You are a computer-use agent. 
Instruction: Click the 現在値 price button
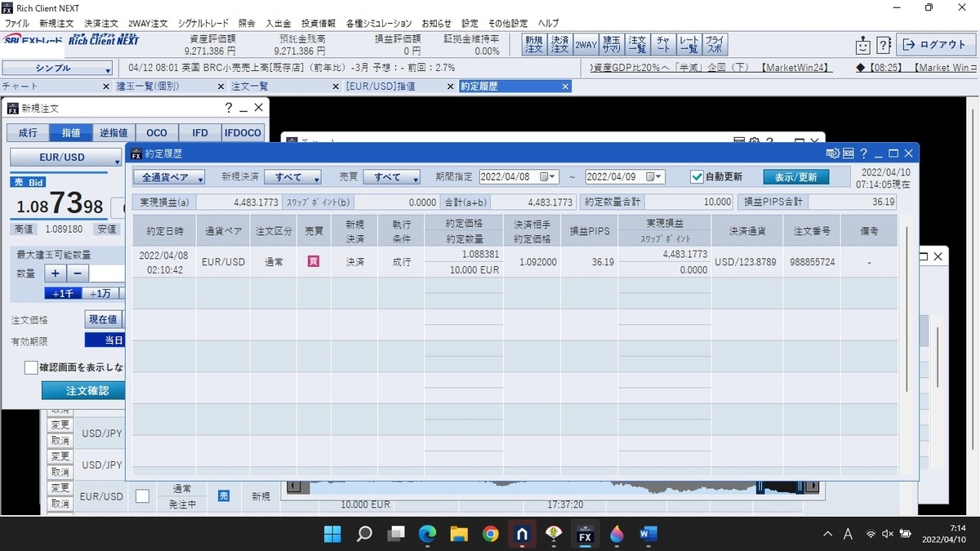coord(103,319)
